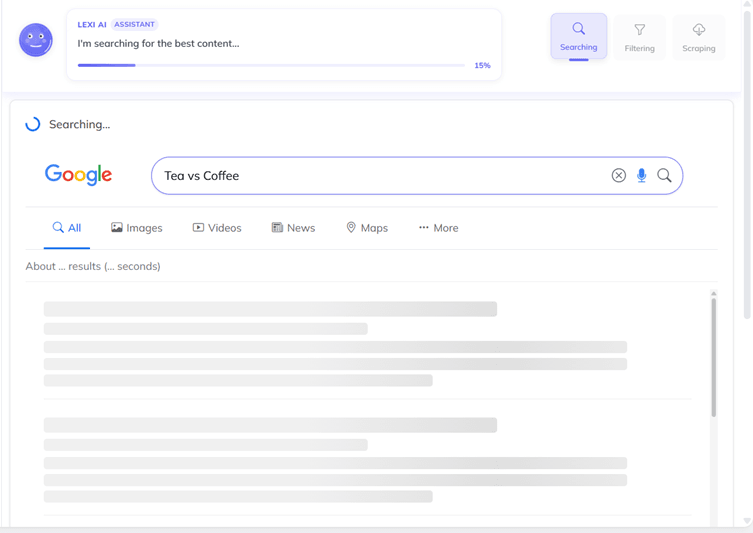The height and width of the screenshot is (533, 753).
Task: Click the results panel scrollbar thumb
Action: point(714,358)
